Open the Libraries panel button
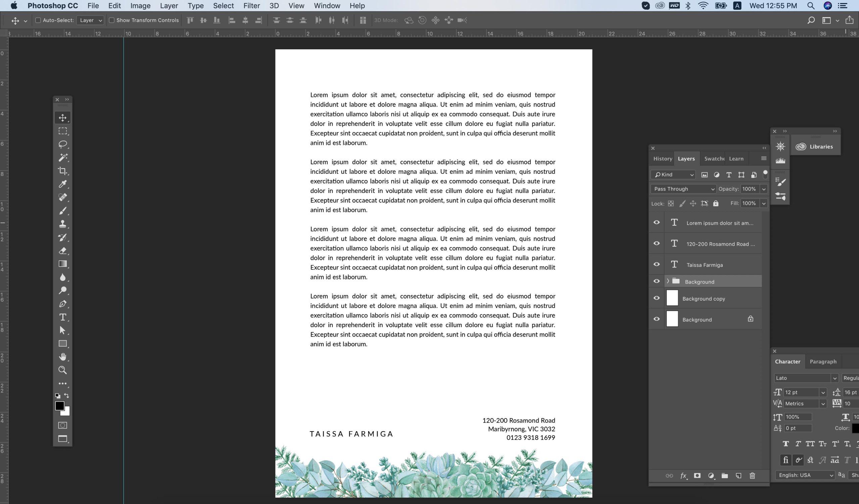This screenshot has width=859, height=504. click(x=815, y=147)
